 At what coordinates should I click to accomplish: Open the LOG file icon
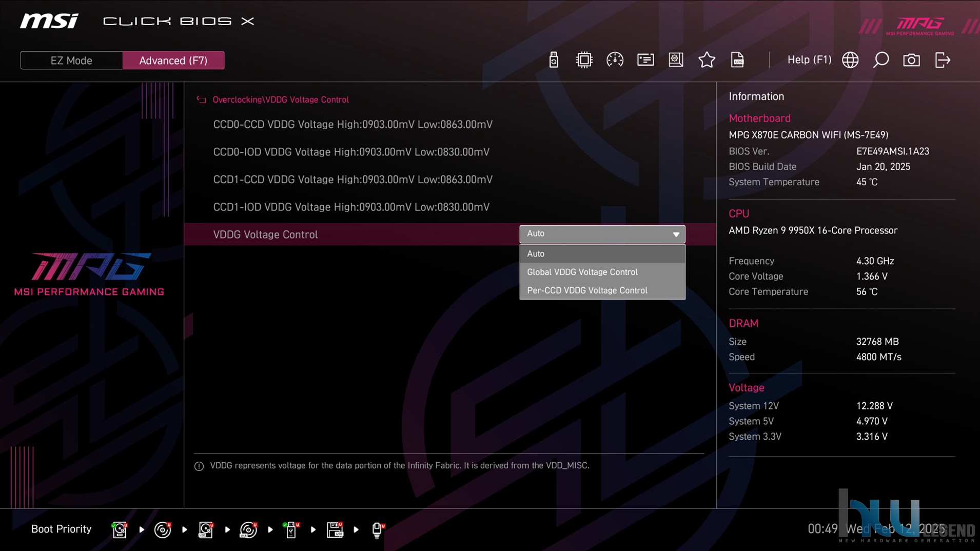(x=737, y=60)
